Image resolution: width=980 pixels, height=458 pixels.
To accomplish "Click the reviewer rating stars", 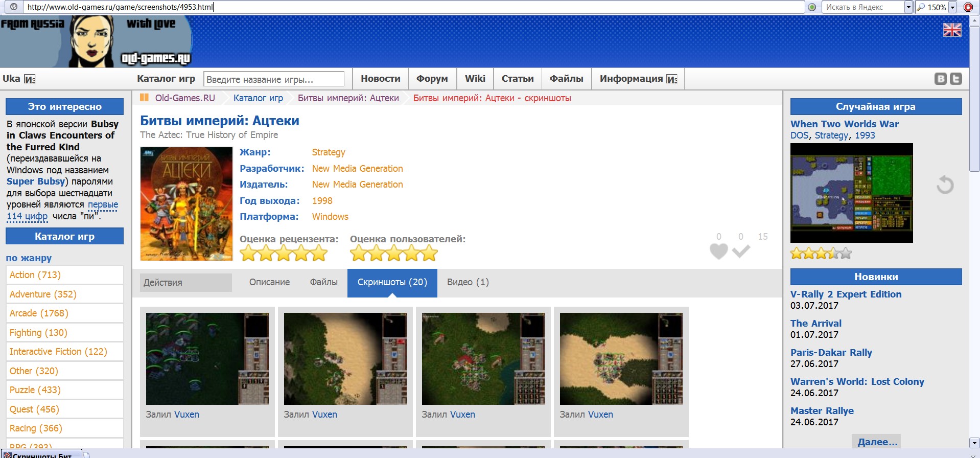I will coord(284,253).
